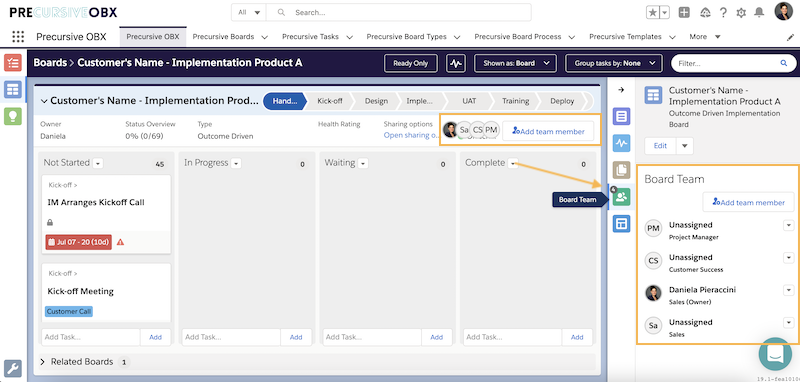Open the Precursive Tasks tab chevron
The image size is (800, 382).
[349, 37]
